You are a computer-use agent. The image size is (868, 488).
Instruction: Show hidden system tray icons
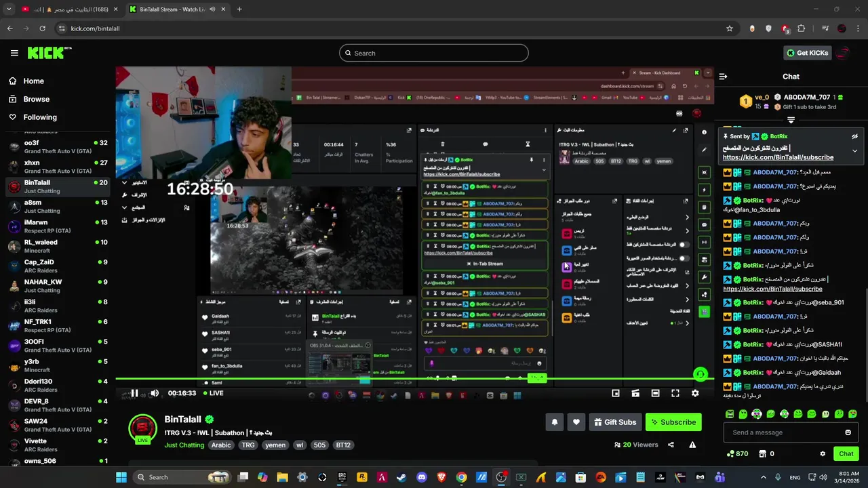pos(763,477)
